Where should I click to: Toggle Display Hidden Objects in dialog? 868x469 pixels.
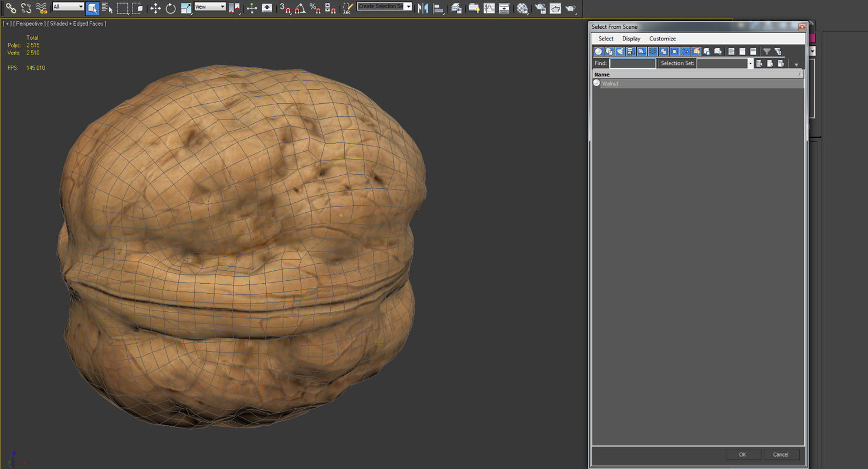pos(718,52)
